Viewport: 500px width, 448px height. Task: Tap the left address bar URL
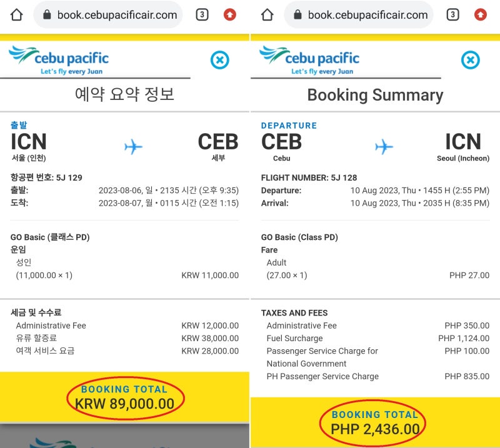point(117,15)
